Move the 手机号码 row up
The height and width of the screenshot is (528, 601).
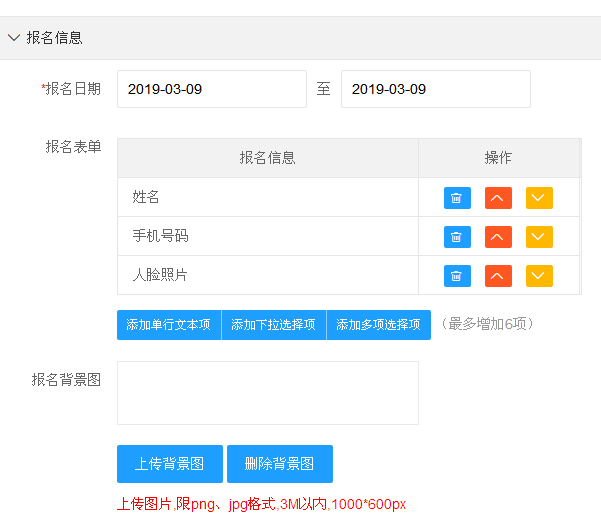pos(498,237)
